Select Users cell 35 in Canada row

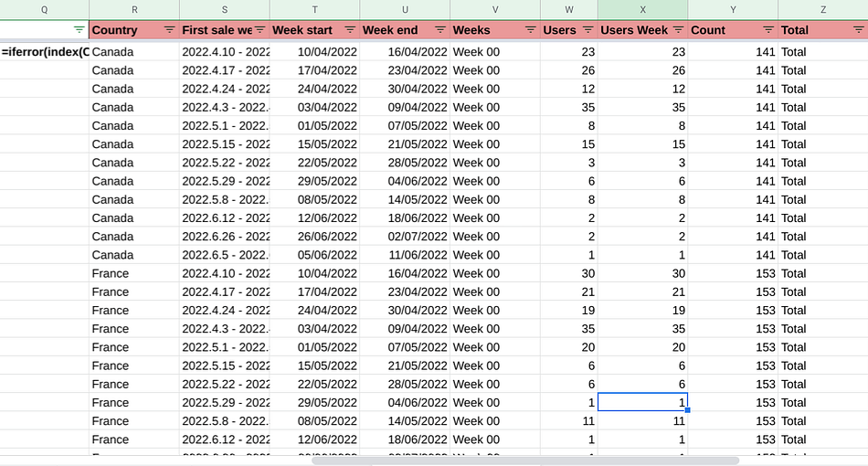(569, 108)
